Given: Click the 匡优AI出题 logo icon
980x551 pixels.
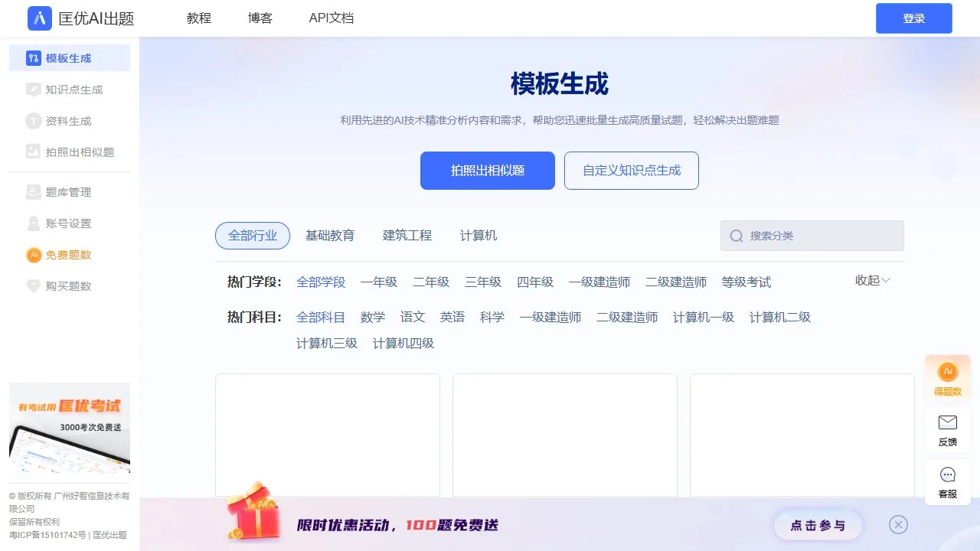Looking at the screenshot, I should (x=40, y=18).
